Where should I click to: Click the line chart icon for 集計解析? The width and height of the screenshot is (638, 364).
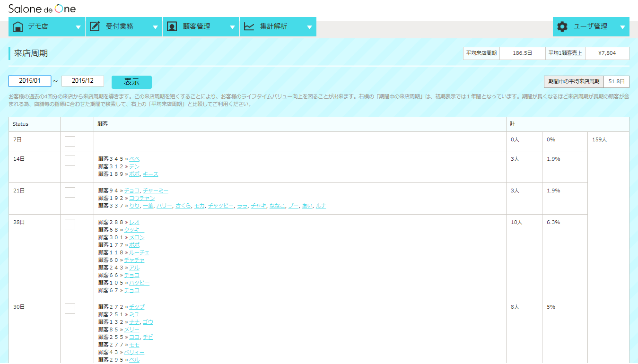click(248, 26)
